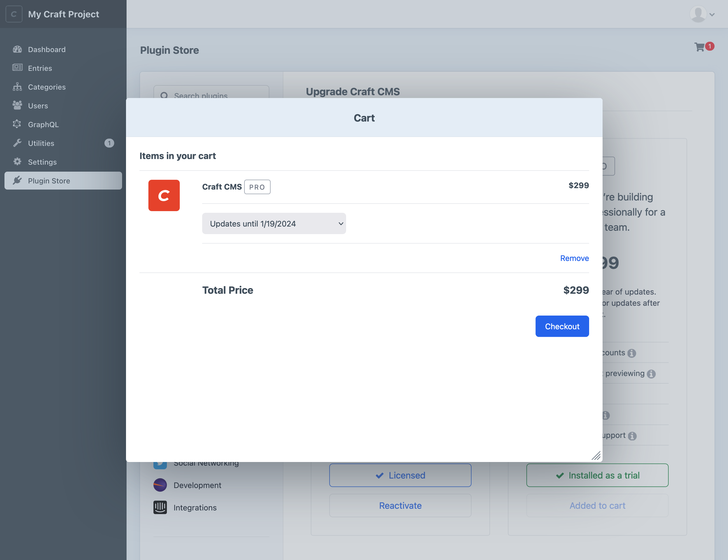Focus the Search plugins field
Screen dimensions: 728x560
pyautogui.click(x=211, y=92)
